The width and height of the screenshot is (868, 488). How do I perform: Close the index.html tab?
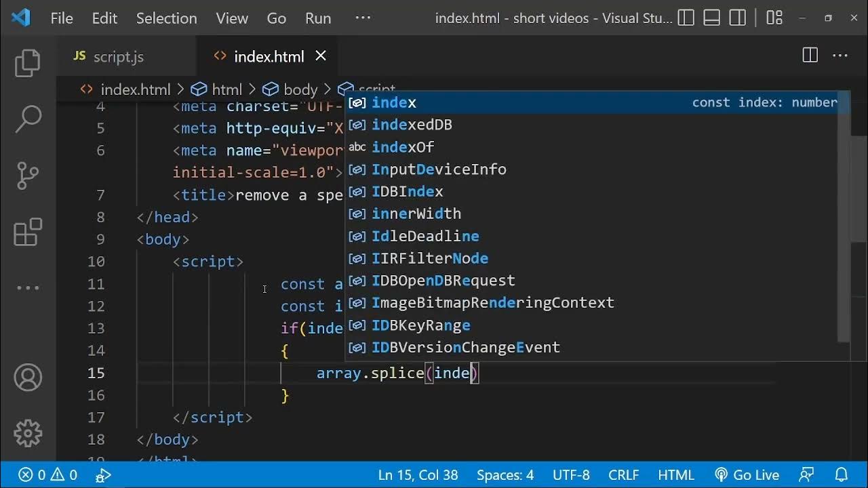[x=321, y=56]
